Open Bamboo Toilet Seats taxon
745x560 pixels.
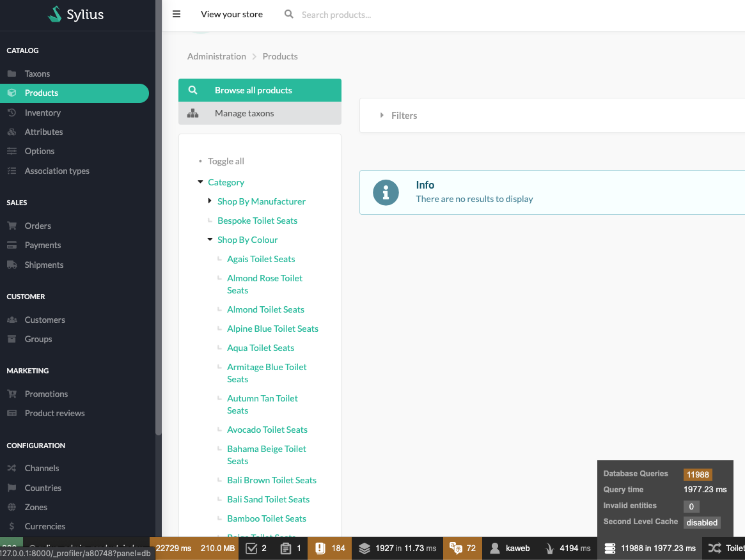(267, 518)
